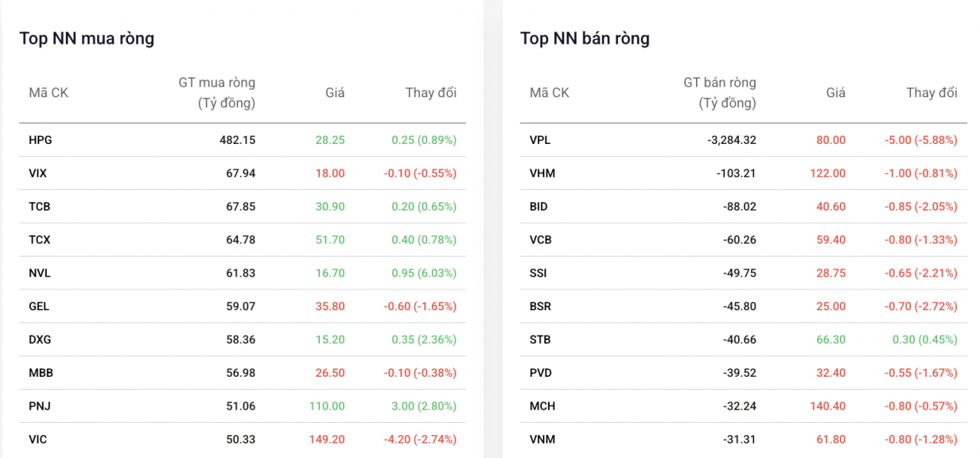The width and height of the screenshot is (980, 458).
Task: Open the HPG stock ticker
Action: (x=40, y=140)
